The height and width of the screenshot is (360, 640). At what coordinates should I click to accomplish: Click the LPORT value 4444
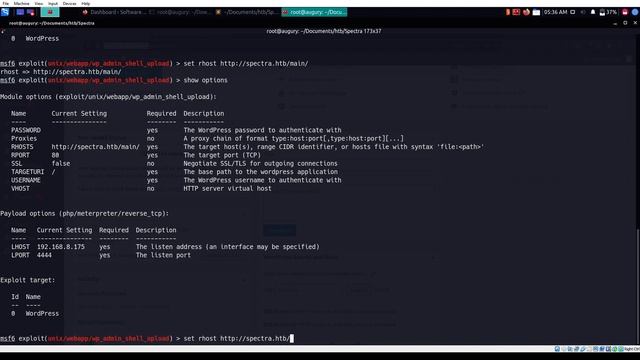tap(44, 255)
